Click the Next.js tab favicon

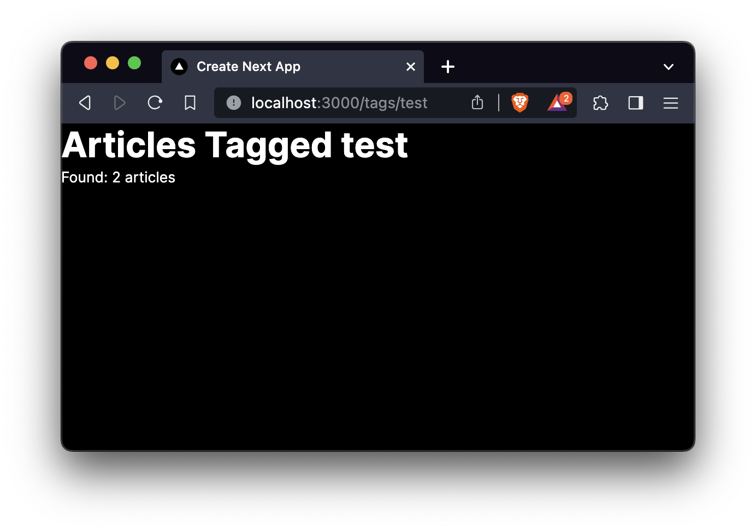pos(179,67)
